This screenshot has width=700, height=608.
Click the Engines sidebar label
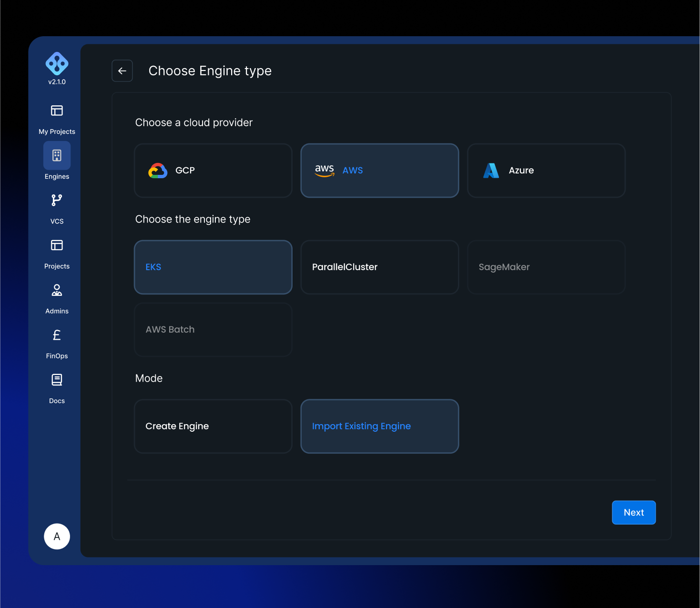click(57, 176)
